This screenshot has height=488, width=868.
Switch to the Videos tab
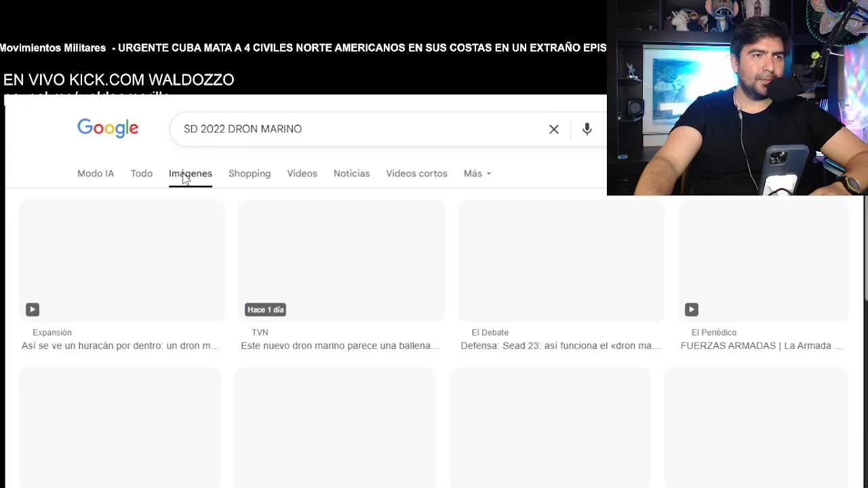[302, 174]
